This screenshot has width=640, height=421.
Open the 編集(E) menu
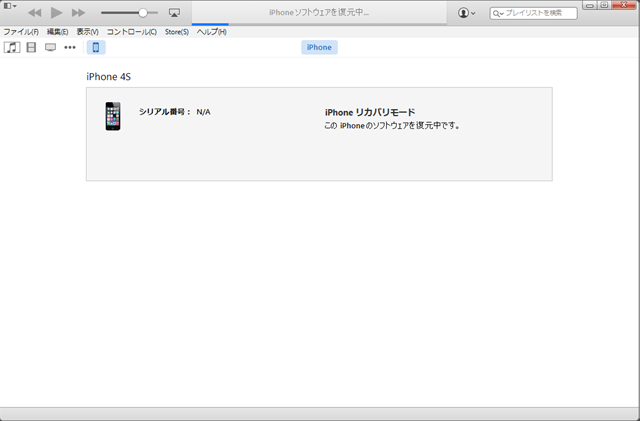(58, 32)
